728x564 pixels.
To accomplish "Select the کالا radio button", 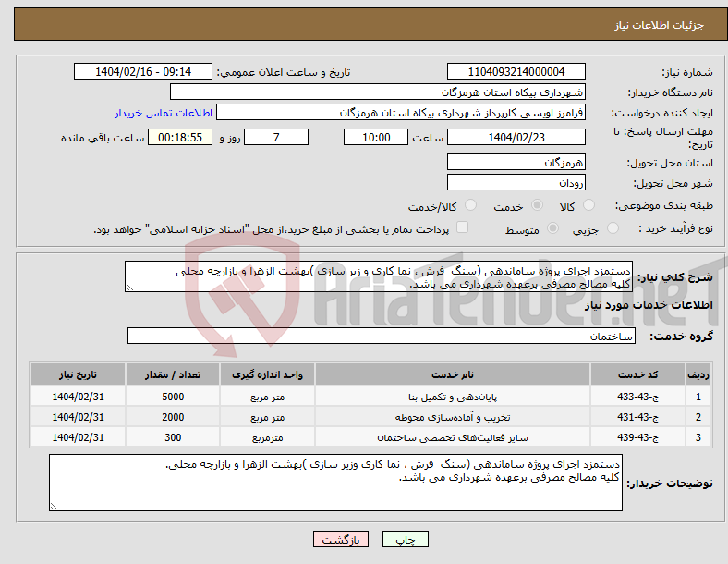I will pyautogui.click(x=588, y=205).
